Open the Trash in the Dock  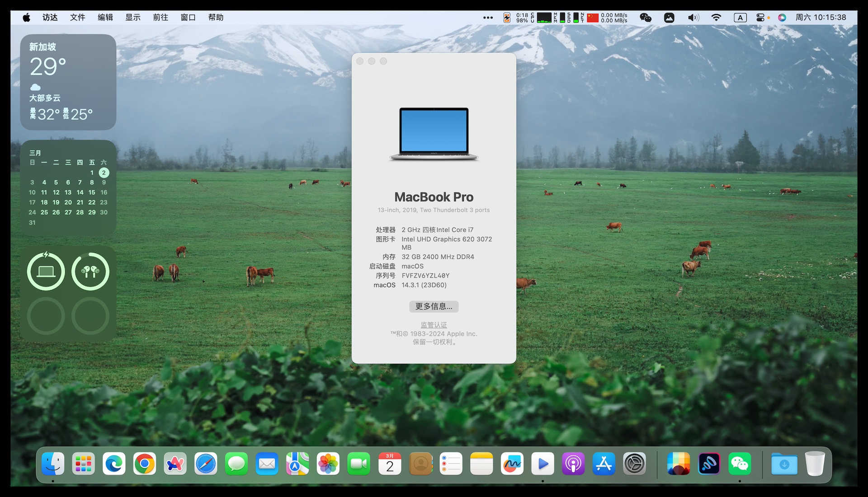[x=815, y=464]
